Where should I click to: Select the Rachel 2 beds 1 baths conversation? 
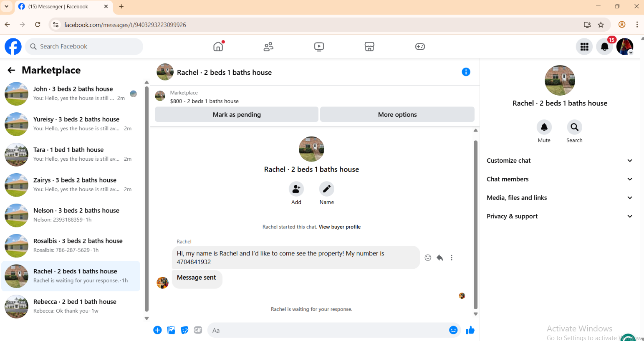[x=71, y=276]
